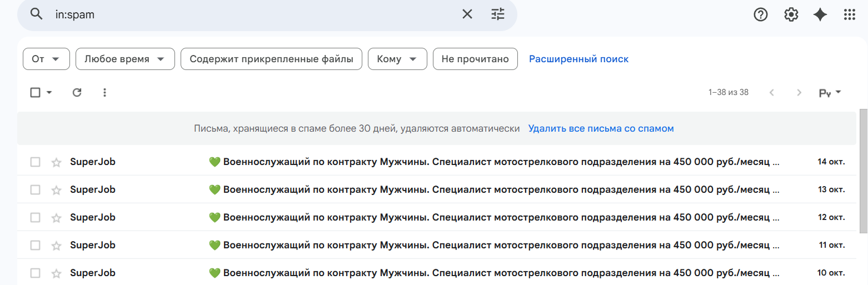Open search filter options icon

(x=498, y=14)
